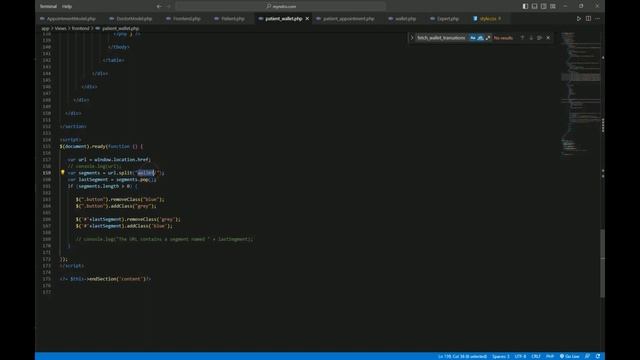
Task: Go back using the navigation arrow
Action: coord(159,7)
